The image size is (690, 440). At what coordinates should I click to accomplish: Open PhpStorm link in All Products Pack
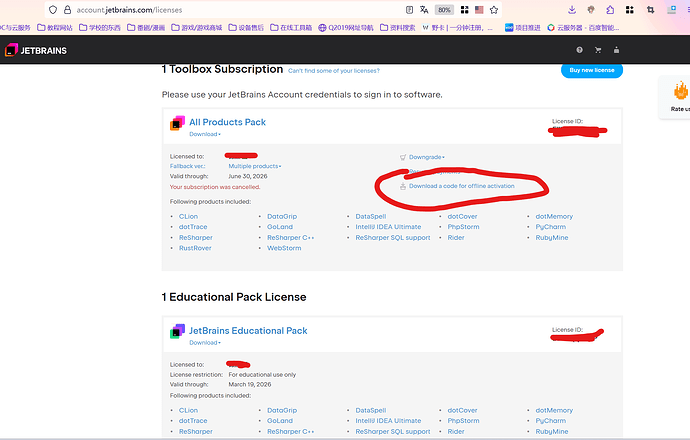point(463,227)
